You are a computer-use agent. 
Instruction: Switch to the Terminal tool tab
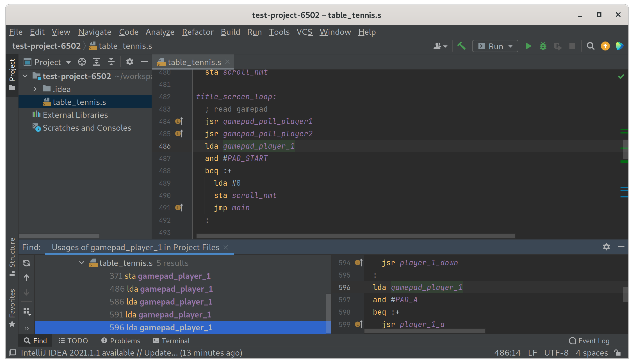(x=171, y=341)
